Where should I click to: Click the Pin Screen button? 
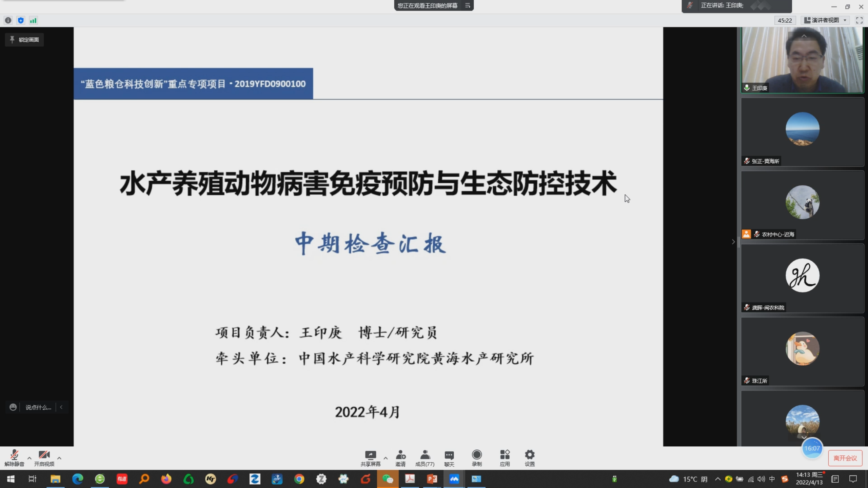(x=24, y=40)
